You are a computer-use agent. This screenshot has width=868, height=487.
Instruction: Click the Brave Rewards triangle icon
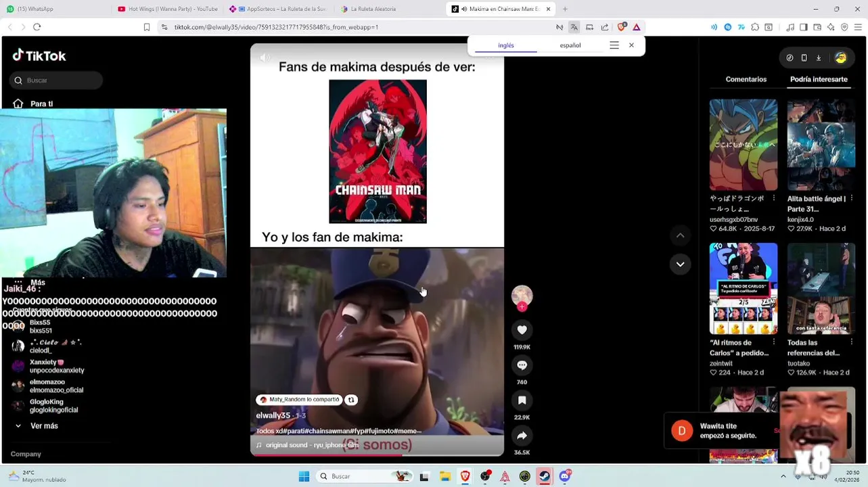pos(637,27)
